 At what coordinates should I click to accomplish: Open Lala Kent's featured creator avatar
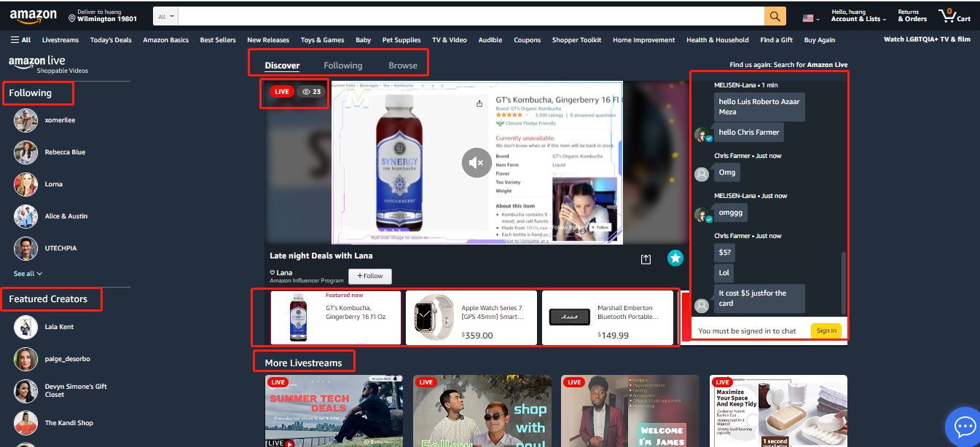pos(26,327)
